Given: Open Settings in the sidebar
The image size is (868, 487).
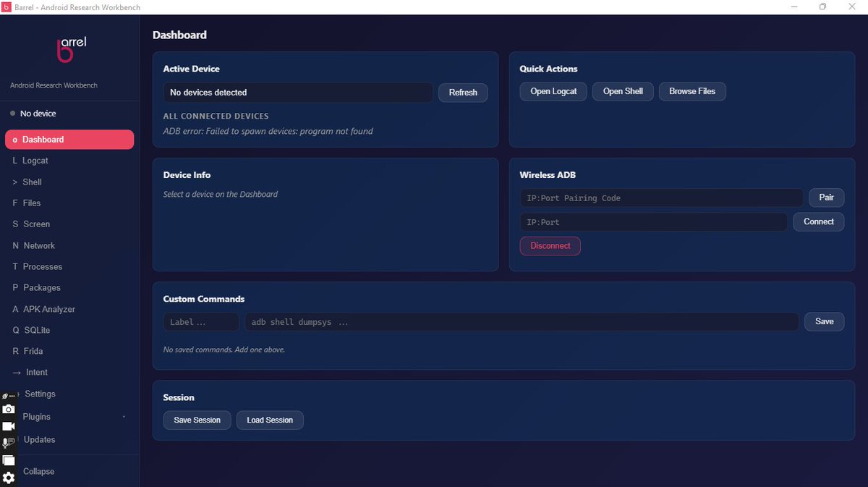Looking at the screenshot, I should point(69,394).
